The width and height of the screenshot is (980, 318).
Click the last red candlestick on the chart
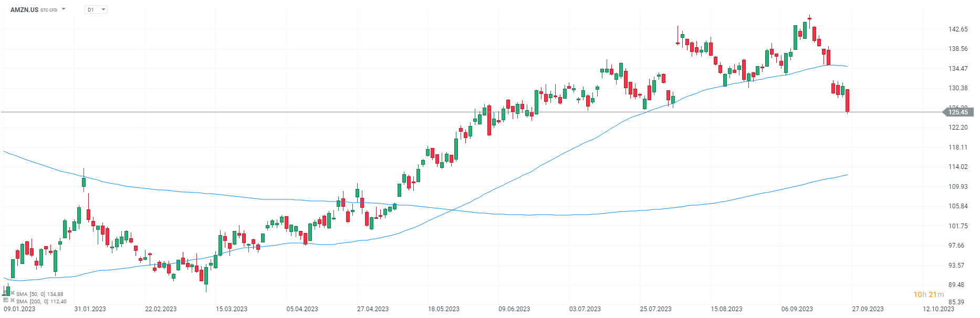pyautogui.click(x=847, y=100)
